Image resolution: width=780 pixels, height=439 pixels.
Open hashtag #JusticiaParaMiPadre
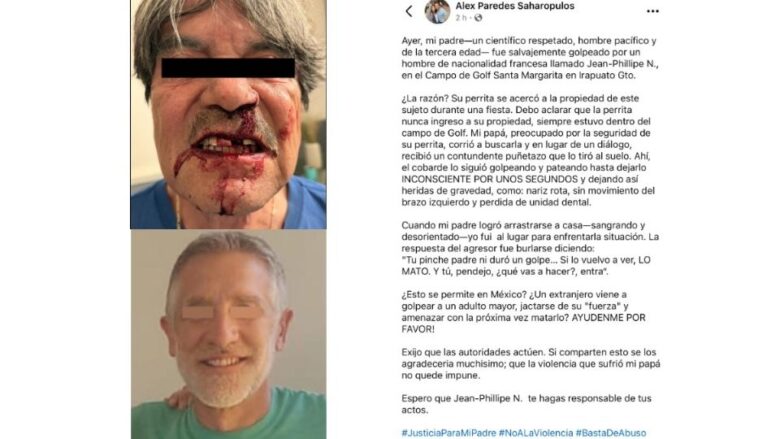(x=449, y=433)
